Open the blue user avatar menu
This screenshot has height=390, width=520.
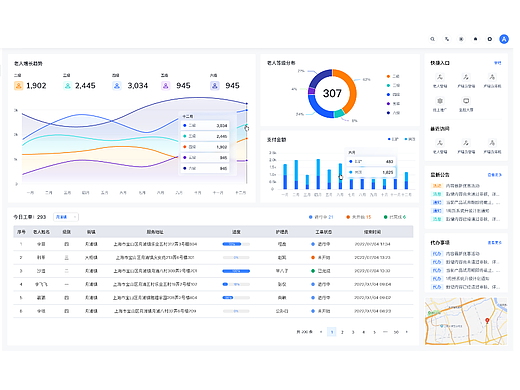pyautogui.click(x=504, y=39)
